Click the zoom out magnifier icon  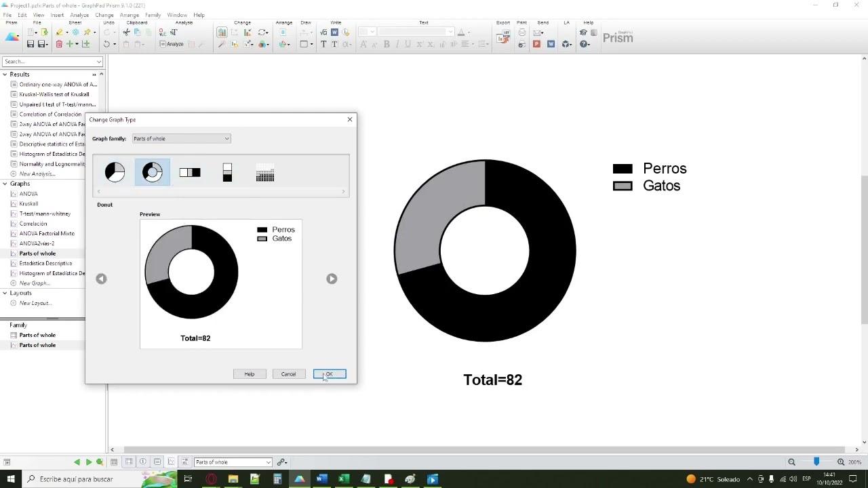(791, 462)
